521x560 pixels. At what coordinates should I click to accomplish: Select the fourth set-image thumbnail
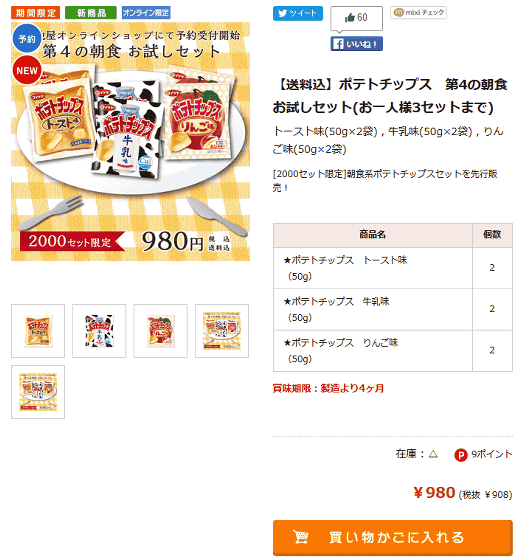coord(222,331)
